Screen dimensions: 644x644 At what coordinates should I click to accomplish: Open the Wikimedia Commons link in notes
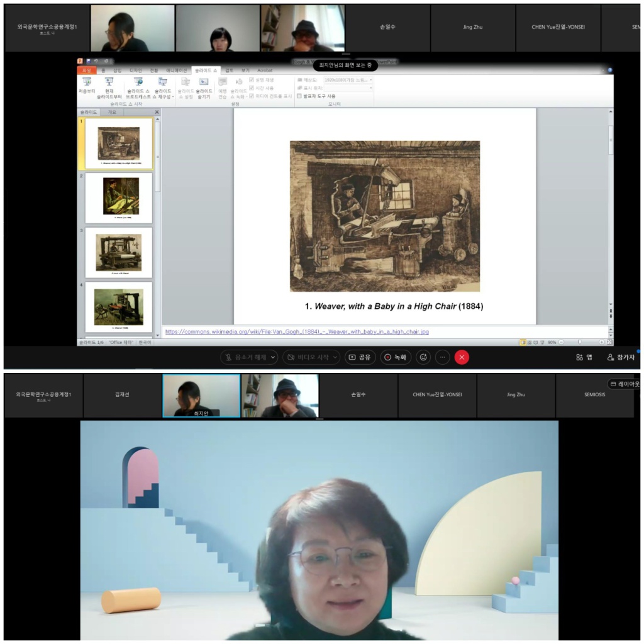(x=297, y=331)
